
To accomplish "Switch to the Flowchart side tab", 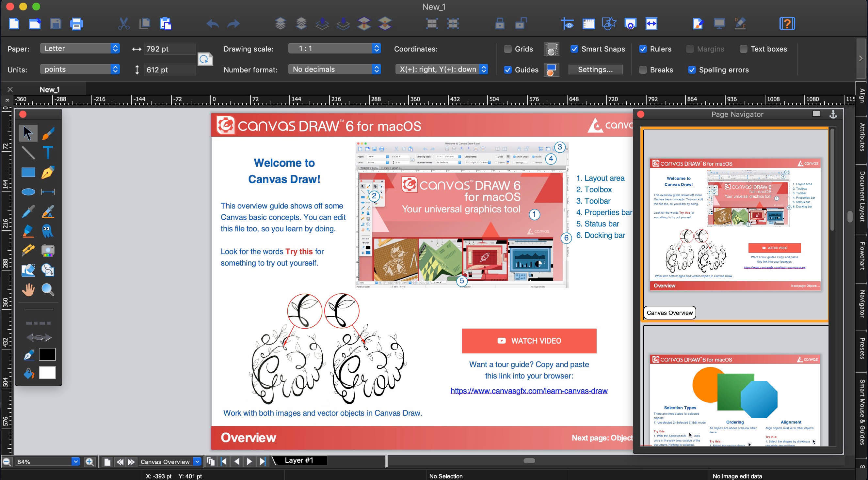I will pos(861,255).
